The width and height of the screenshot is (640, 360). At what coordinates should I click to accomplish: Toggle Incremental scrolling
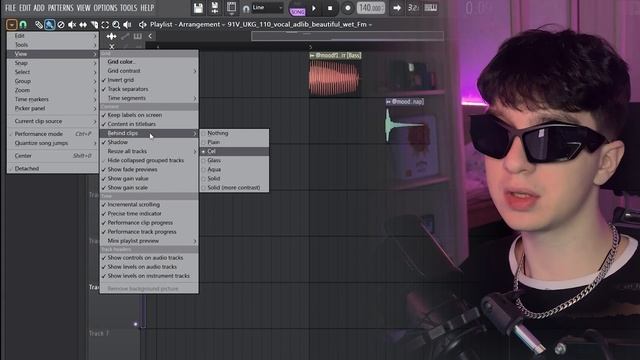click(x=149, y=204)
